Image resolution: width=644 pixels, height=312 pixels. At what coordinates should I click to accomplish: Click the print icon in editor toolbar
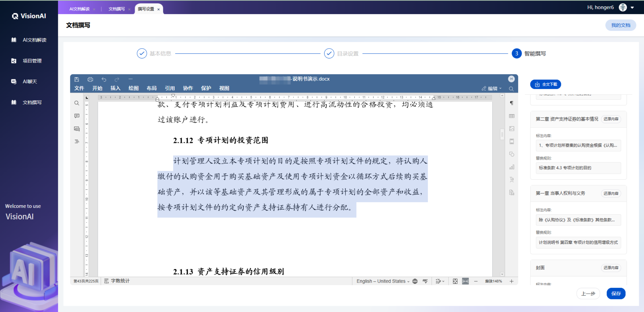[x=90, y=79]
